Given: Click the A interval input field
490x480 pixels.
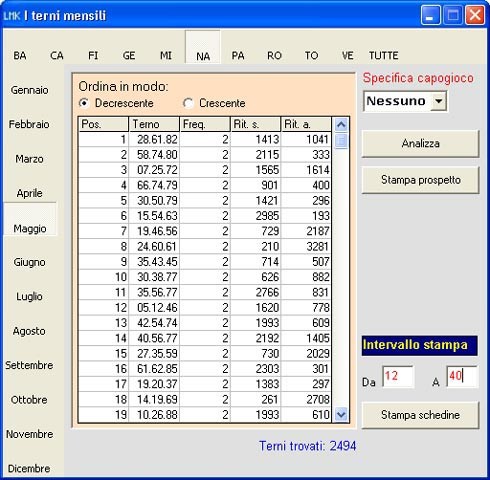Looking at the screenshot, I should (x=462, y=376).
